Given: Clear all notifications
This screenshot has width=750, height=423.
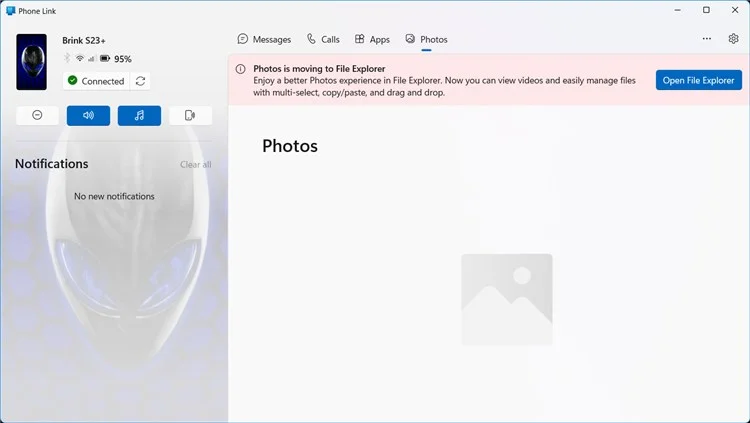Looking at the screenshot, I should 196,164.
